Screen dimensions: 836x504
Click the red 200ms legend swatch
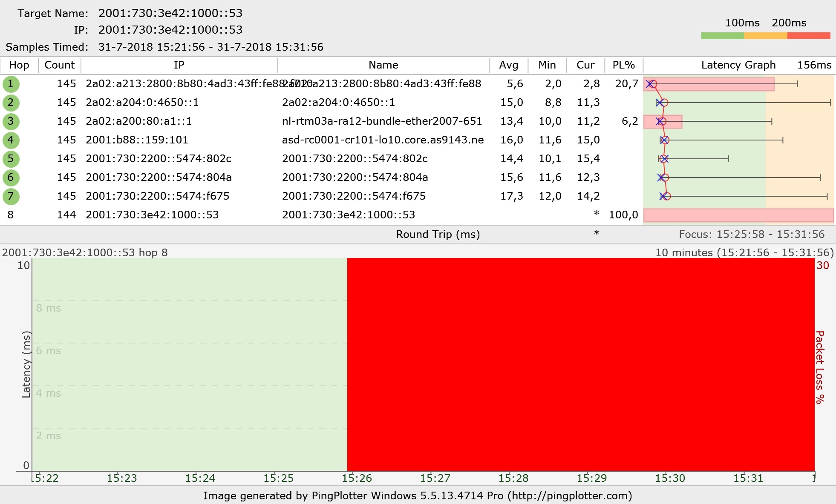pyautogui.click(x=808, y=36)
